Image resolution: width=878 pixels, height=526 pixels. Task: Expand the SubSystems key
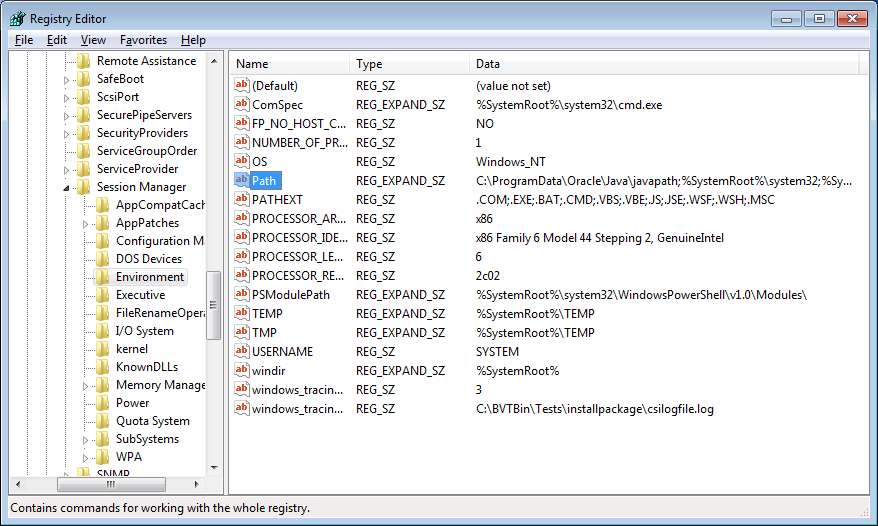pyautogui.click(x=85, y=440)
